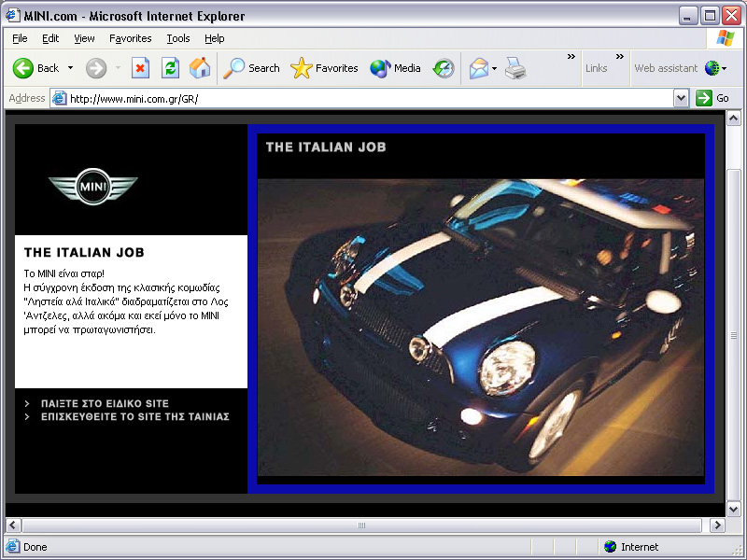Open the Links toolbar label

coord(597,68)
